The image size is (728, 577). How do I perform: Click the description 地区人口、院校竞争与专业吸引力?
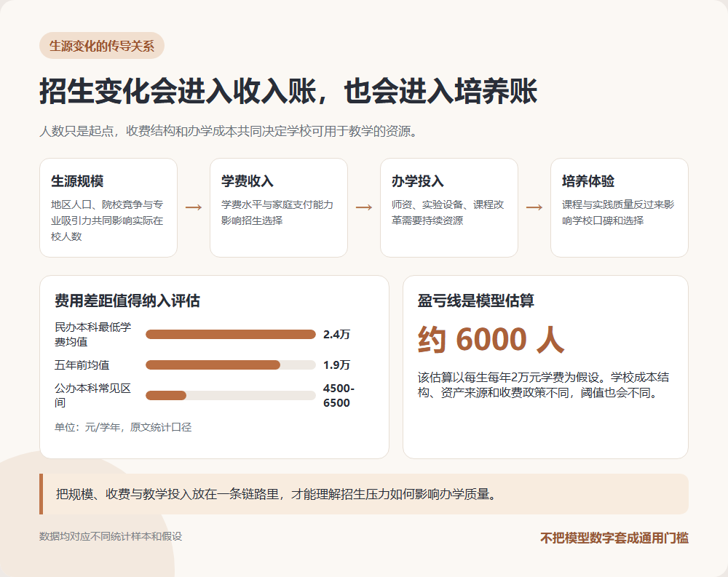pyautogui.click(x=107, y=220)
